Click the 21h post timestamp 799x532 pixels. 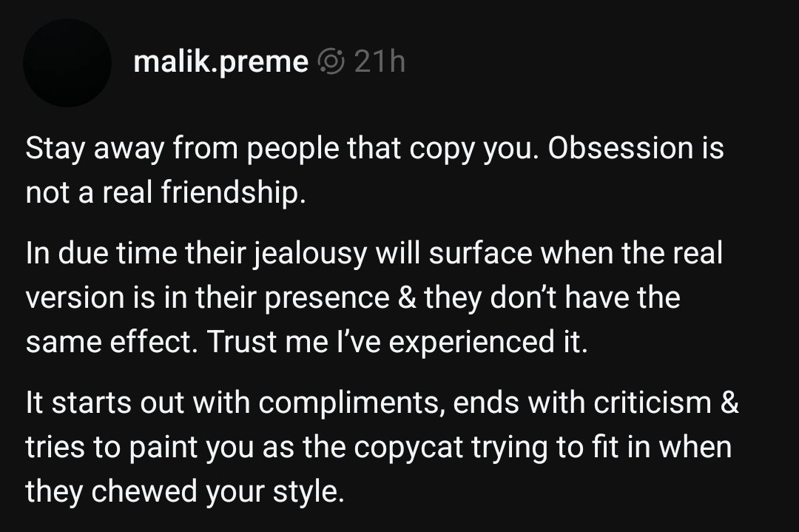click(x=380, y=62)
